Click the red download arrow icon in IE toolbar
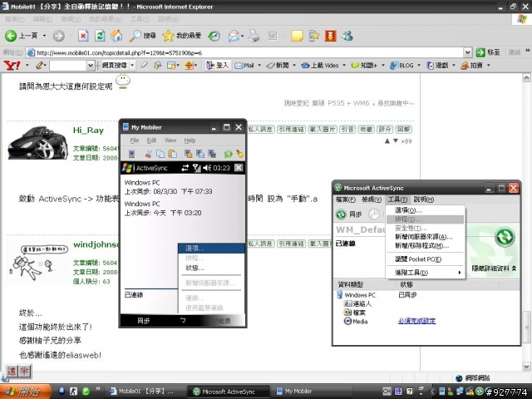532x399 pixels. [x=331, y=36]
